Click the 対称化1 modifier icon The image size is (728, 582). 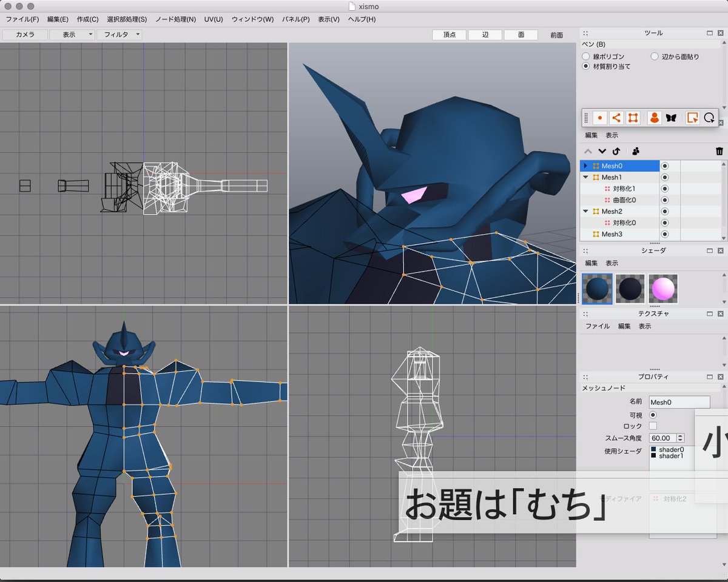pyautogui.click(x=607, y=189)
